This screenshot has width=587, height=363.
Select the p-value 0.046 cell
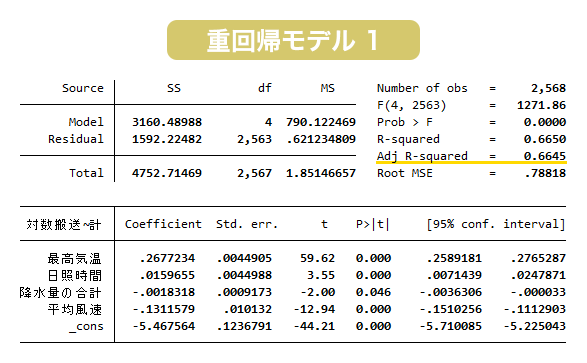pyautogui.click(x=373, y=292)
